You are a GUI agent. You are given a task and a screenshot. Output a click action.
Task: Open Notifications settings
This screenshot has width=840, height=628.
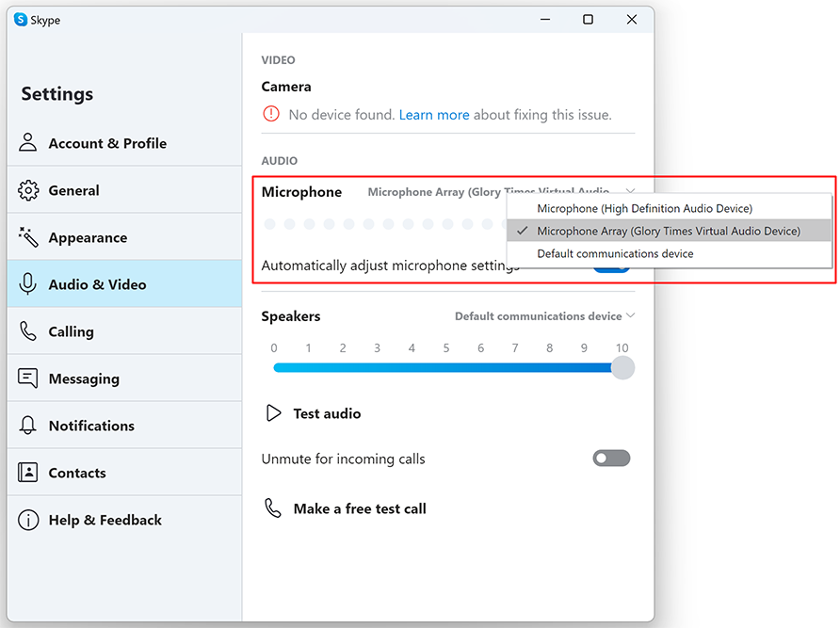124,426
